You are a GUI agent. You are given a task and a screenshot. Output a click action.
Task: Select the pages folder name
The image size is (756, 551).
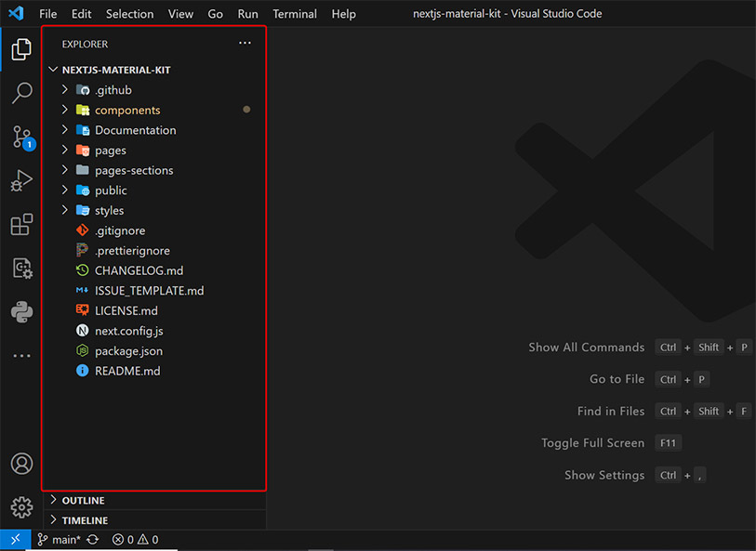[111, 151]
